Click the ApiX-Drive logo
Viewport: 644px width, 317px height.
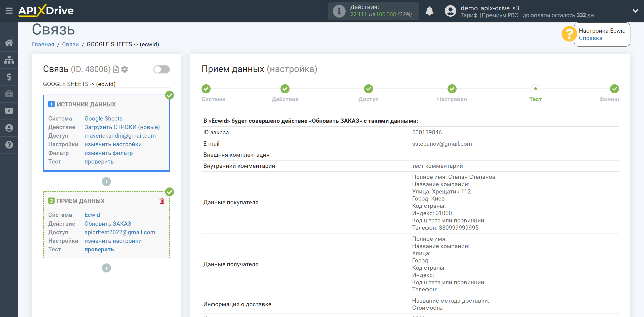46,11
